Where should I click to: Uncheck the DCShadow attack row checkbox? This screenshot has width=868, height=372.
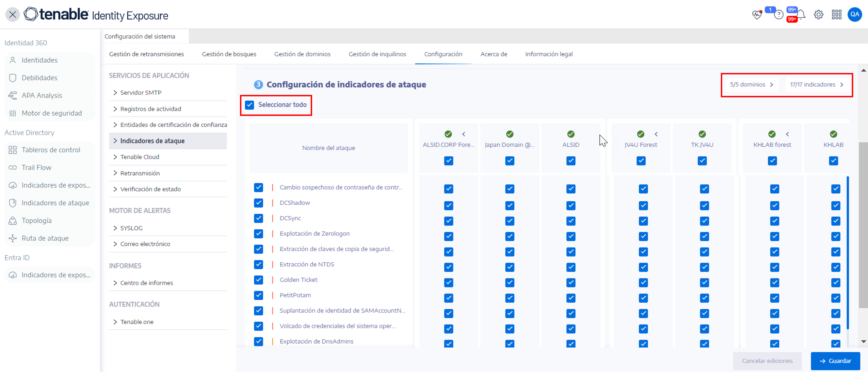[258, 203]
